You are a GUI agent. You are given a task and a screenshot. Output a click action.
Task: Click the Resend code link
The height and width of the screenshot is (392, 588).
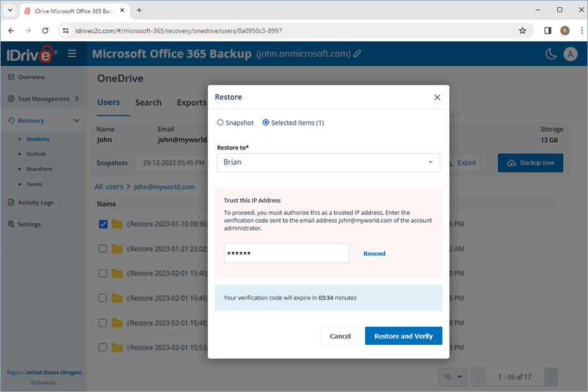(374, 253)
